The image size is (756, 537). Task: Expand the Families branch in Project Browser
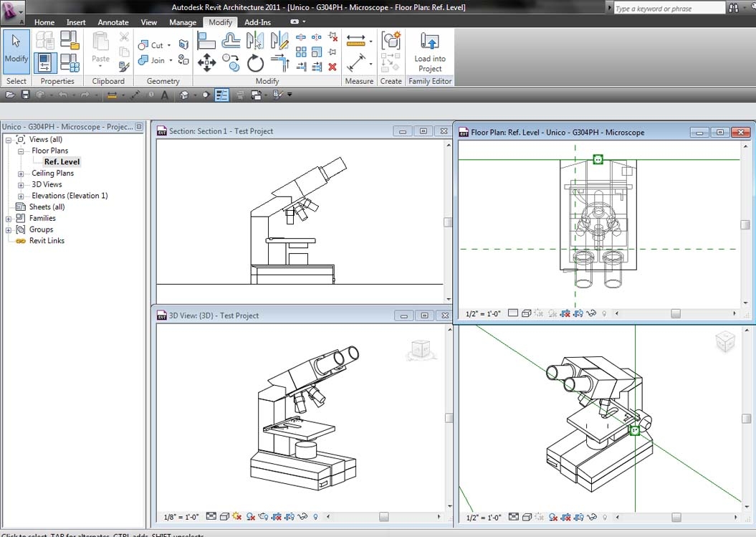9,218
